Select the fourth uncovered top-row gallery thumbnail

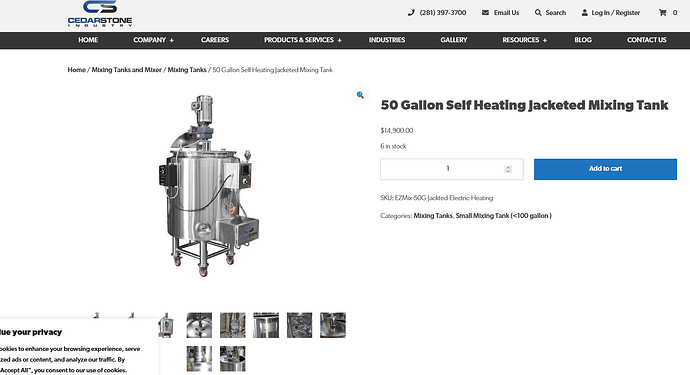[300, 325]
